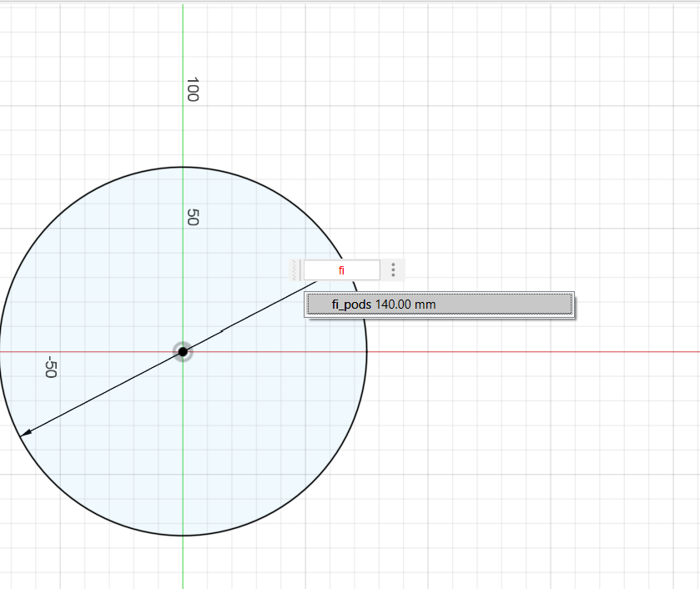Click the 50 axis scale label
The image size is (700, 589).
click(193, 217)
